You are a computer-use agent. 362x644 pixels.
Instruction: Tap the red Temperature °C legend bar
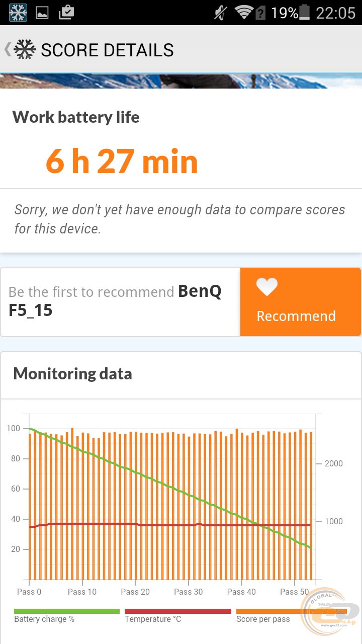pyautogui.click(x=177, y=611)
